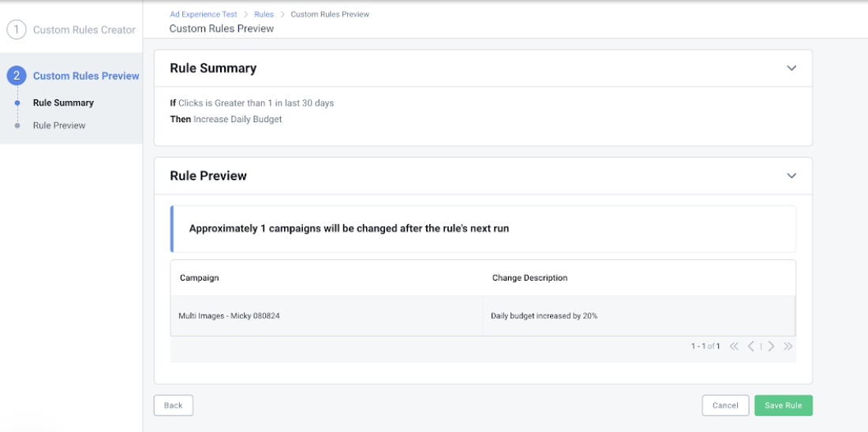Open Custom Rules Preview step
This screenshot has height=432, width=868.
pyautogui.click(x=86, y=76)
